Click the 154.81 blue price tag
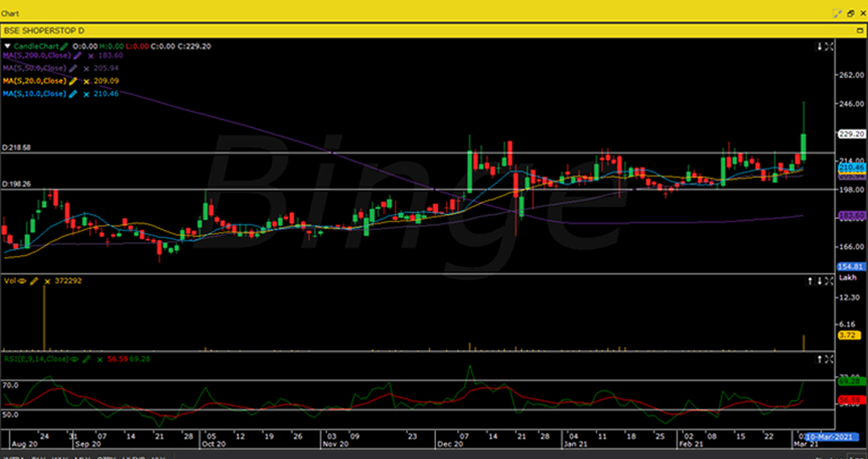 point(852,267)
